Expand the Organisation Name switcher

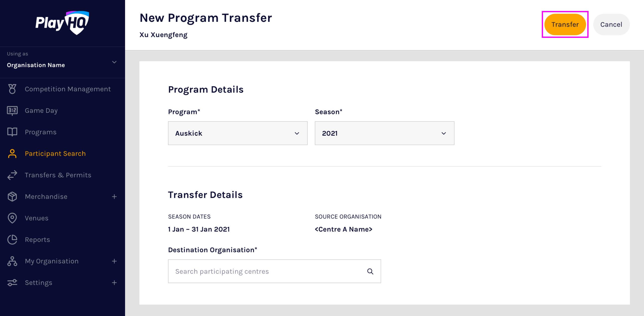click(114, 62)
